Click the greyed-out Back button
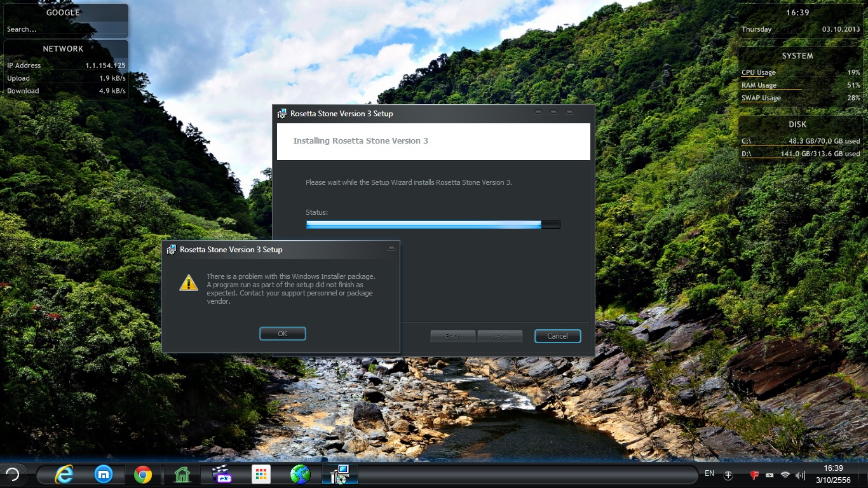 [453, 336]
